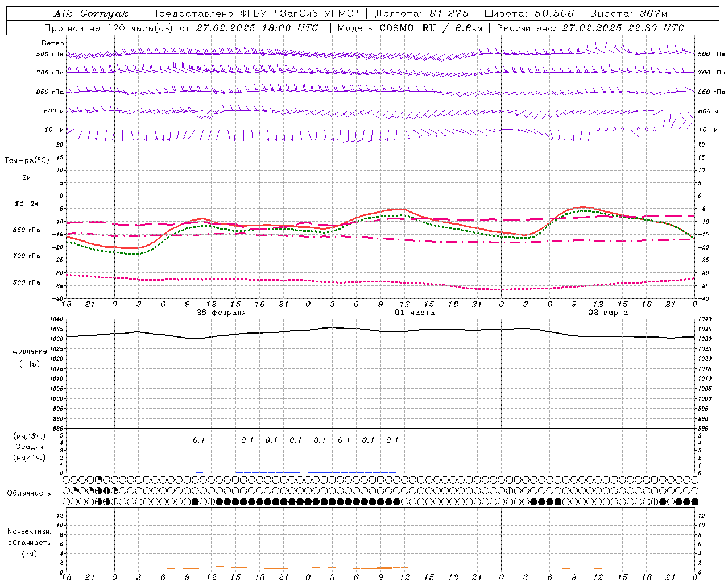The width and height of the screenshot is (728, 582).
Task: Click the "850 гПа" entry in temperature legend
Action: point(27,230)
